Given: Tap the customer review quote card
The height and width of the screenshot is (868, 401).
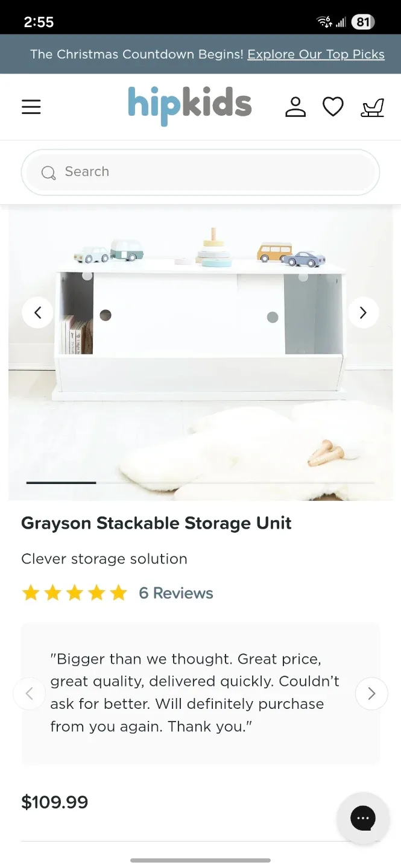Looking at the screenshot, I should pos(200,694).
